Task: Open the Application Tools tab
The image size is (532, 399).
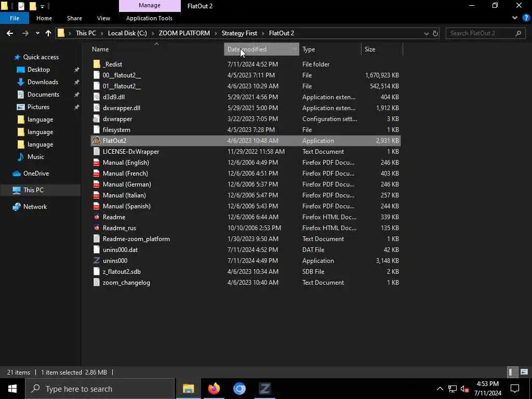Action: [x=149, y=18]
